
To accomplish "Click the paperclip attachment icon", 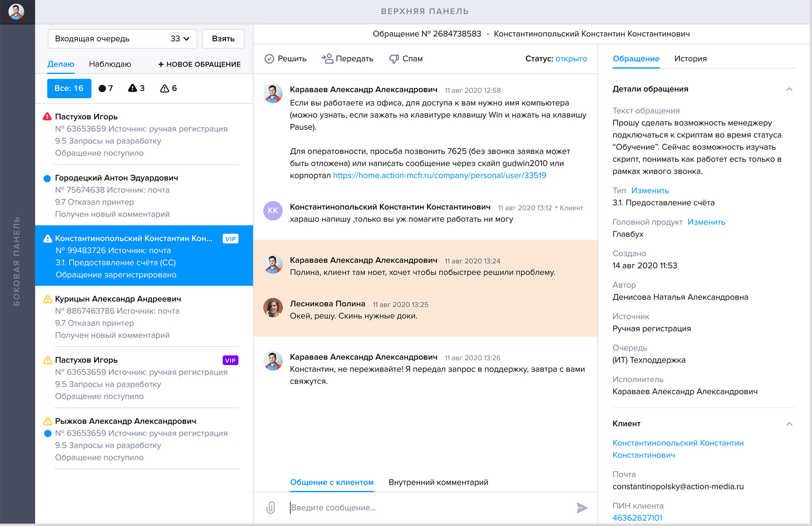I will point(271,507).
